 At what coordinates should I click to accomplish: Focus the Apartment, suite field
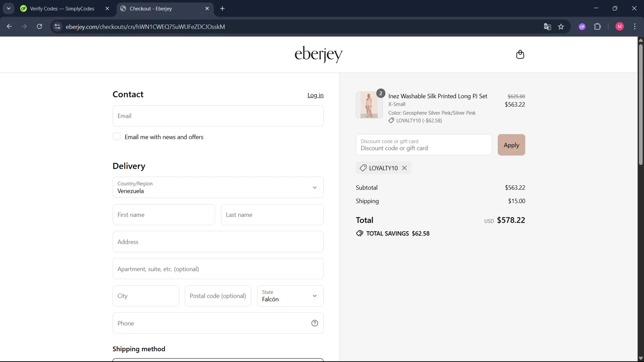pos(218,269)
